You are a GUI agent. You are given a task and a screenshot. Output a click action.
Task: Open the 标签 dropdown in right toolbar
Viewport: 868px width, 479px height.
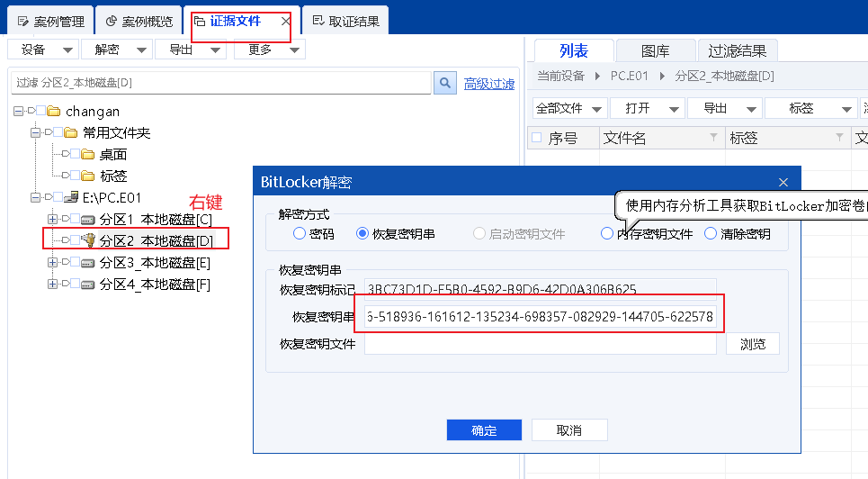pos(810,109)
